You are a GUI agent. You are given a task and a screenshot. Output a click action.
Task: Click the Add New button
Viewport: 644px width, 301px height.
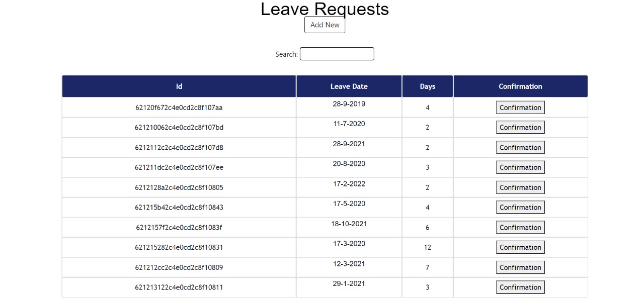coord(325,25)
